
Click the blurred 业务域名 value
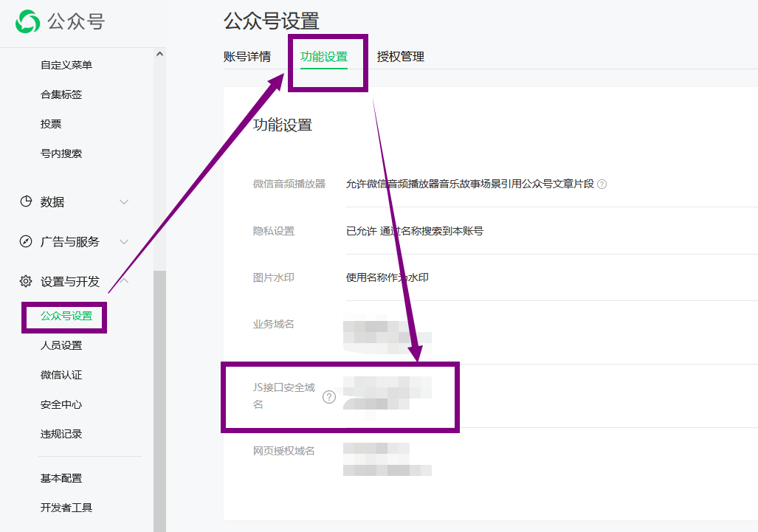[x=387, y=334]
